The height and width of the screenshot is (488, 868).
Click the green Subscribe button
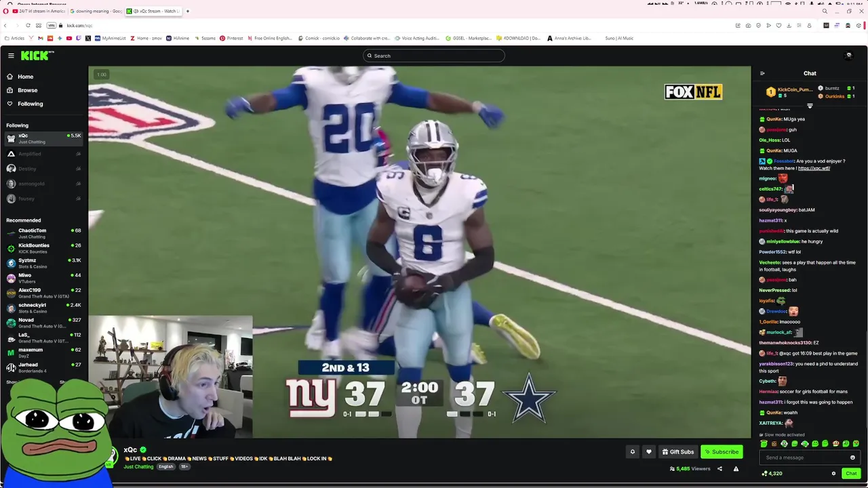click(722, 452)
